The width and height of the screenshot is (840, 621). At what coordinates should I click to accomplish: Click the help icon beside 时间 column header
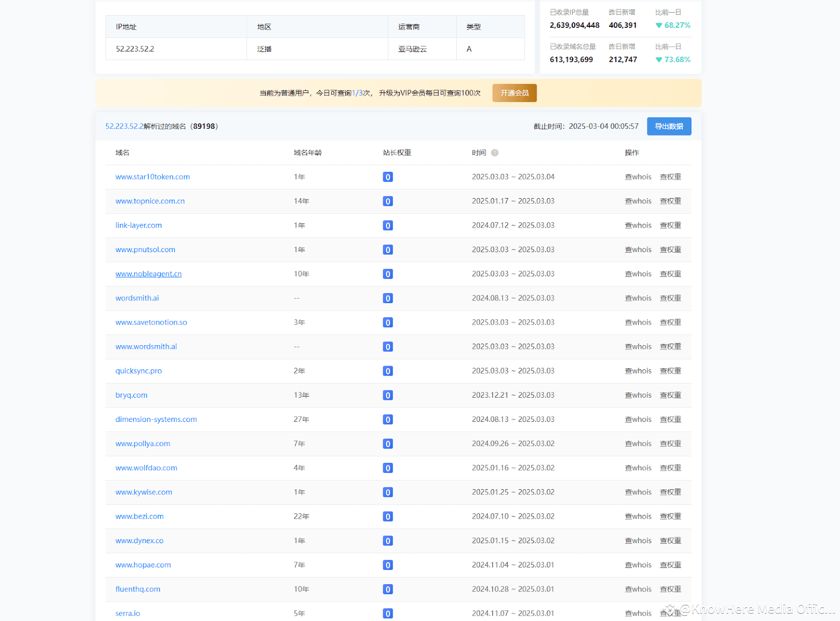coord(495,153)
